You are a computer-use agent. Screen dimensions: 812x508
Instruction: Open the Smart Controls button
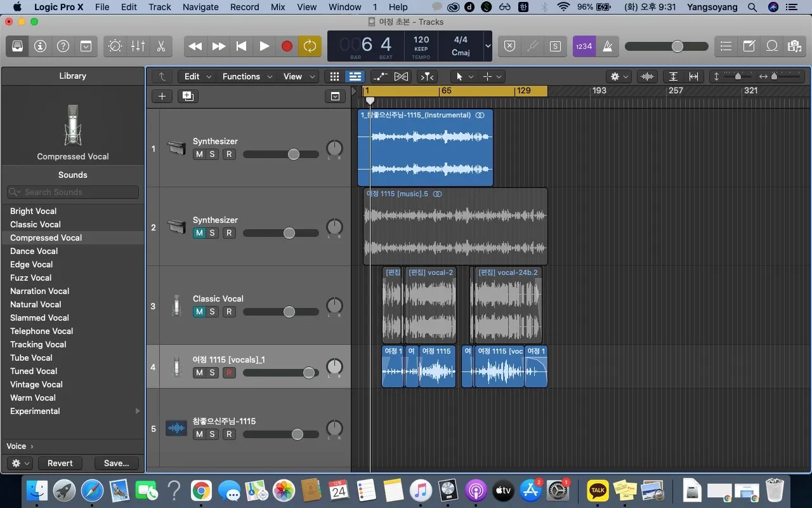click(x=115, y=46)
